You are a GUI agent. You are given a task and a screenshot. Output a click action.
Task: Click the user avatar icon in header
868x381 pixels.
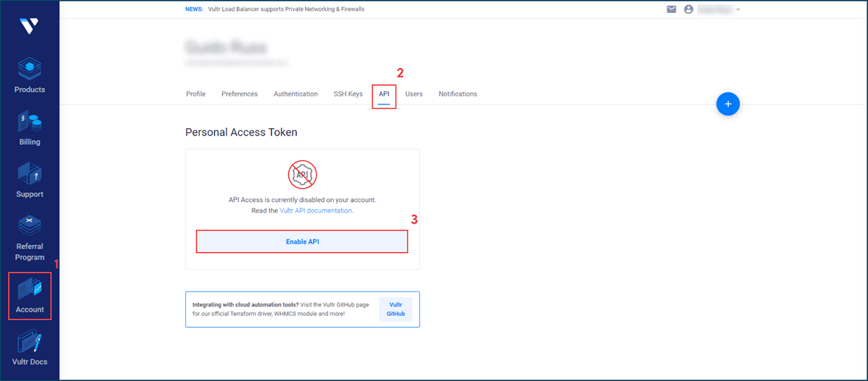point(689,9)
